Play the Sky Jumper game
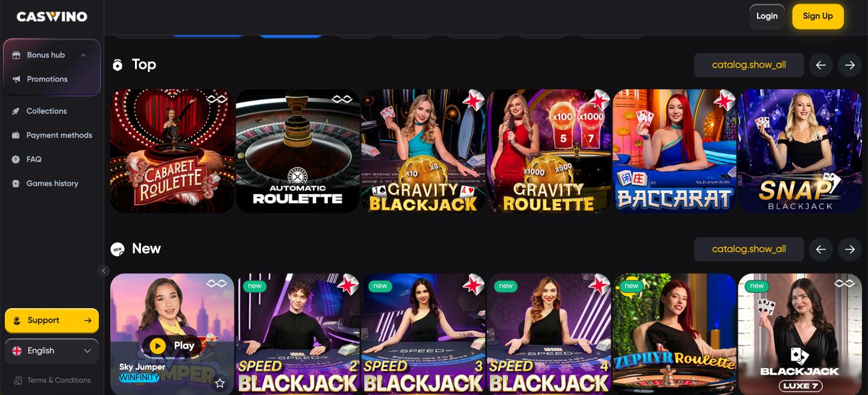The image size is (868, 395). coord(172,346)
